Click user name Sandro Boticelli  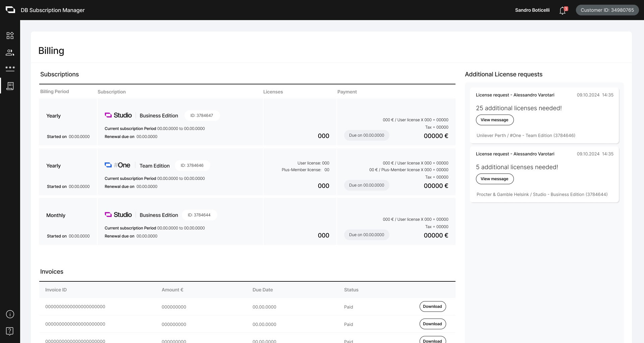(532, 10)
